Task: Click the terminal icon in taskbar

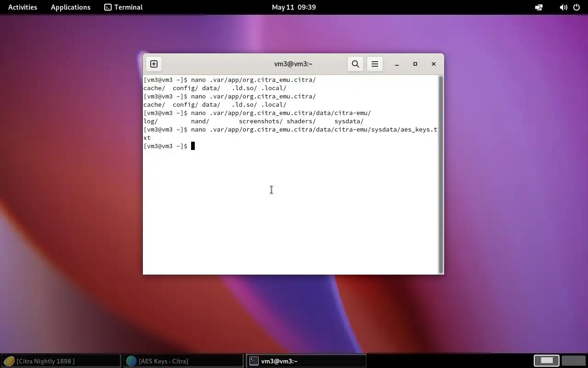Action: tap(254, 361)
